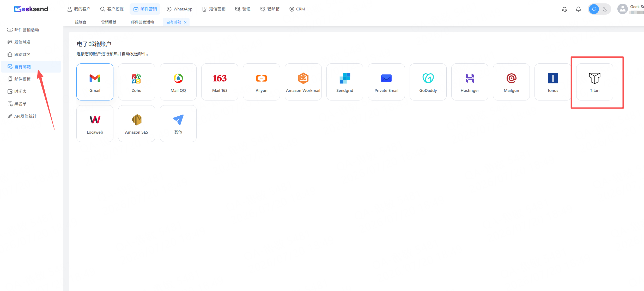Image resolution: width=644 pixels, height=291 pixels.
Task: Choose the Titan provider icon
Action: 595,78
